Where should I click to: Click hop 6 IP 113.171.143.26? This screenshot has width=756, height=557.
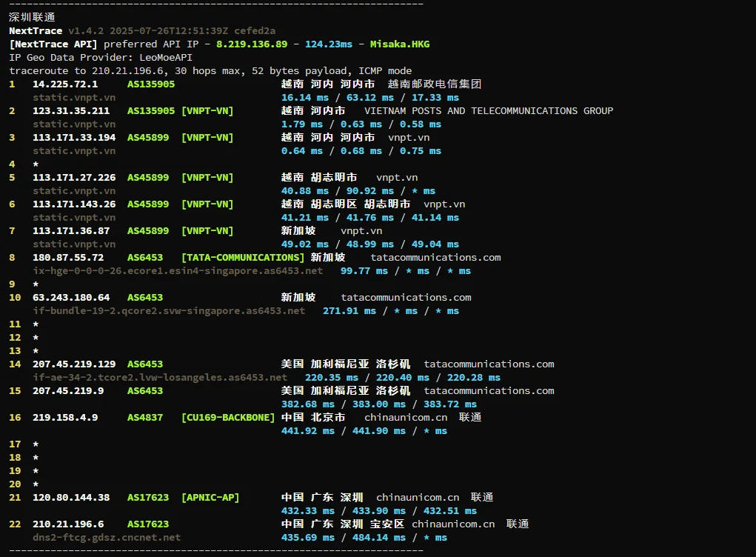tap(74, 204)
